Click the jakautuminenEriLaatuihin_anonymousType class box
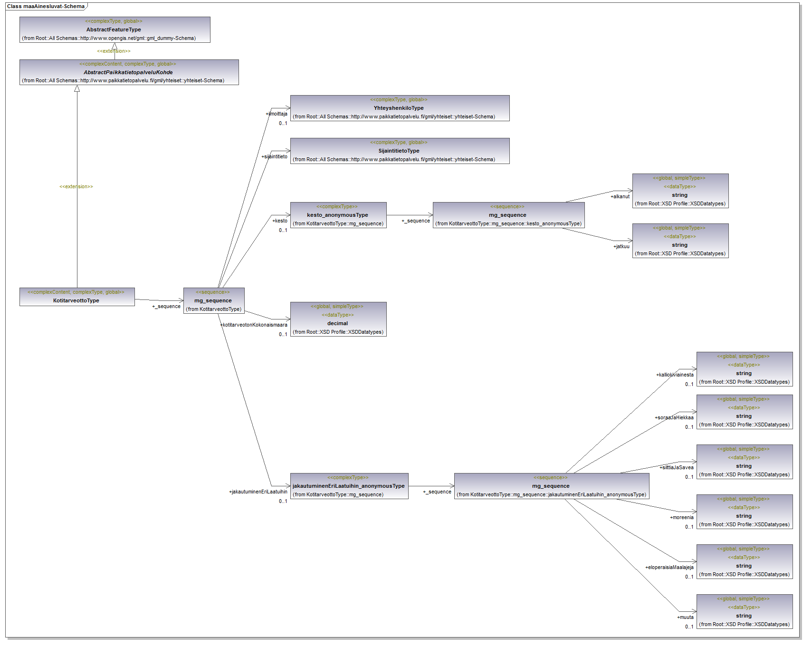 349,486
